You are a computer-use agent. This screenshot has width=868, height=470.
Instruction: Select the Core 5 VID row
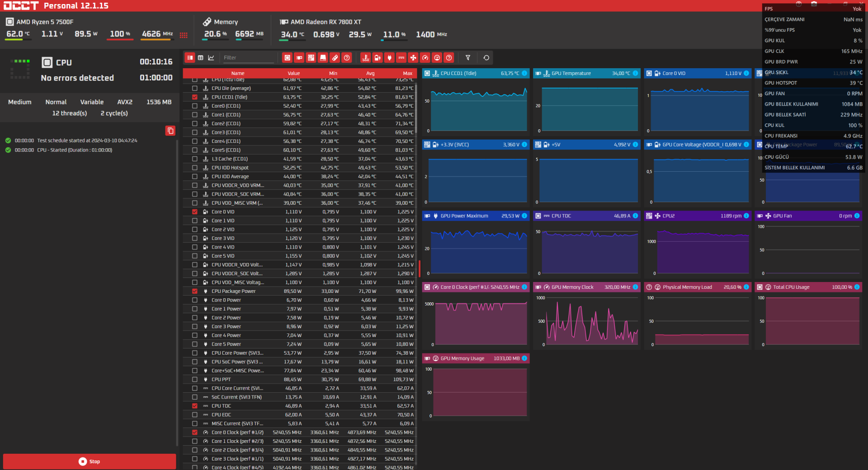coord(299,256)
